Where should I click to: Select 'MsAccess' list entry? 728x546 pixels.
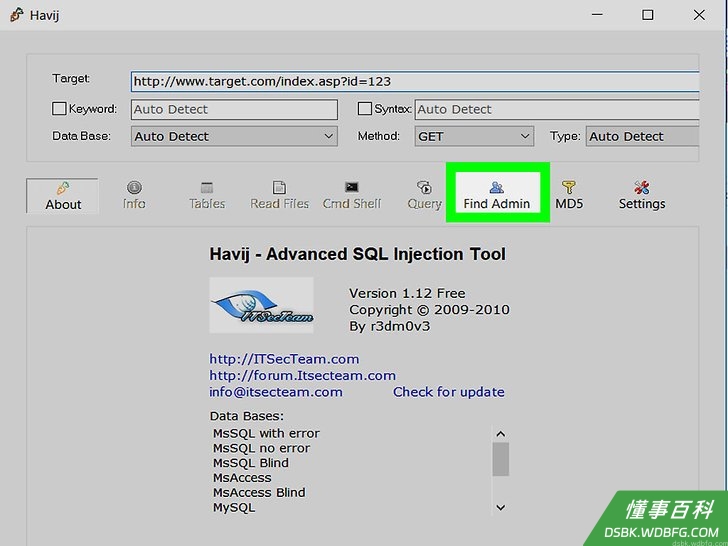[x=242, y=478]
